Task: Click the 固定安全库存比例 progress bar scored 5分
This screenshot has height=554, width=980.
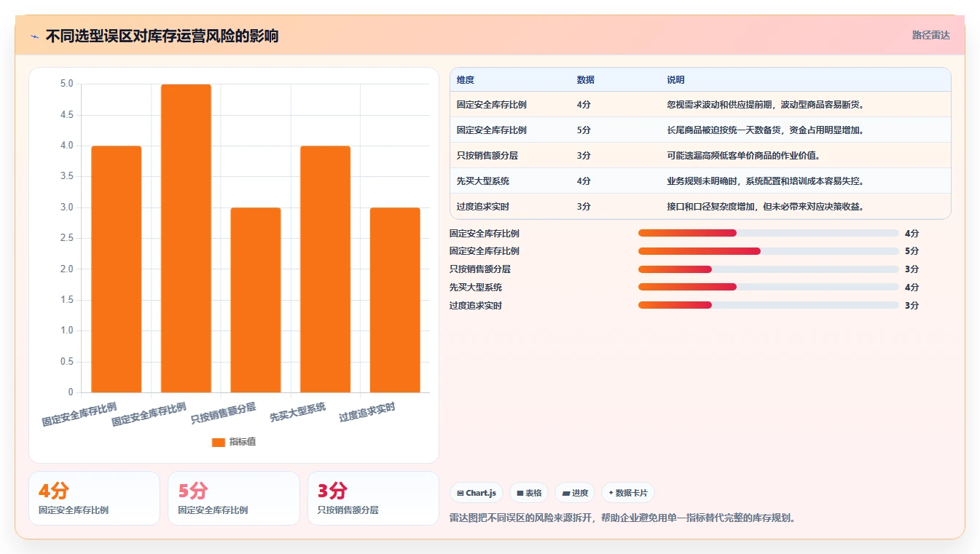Action: click(x=769, y=251)
